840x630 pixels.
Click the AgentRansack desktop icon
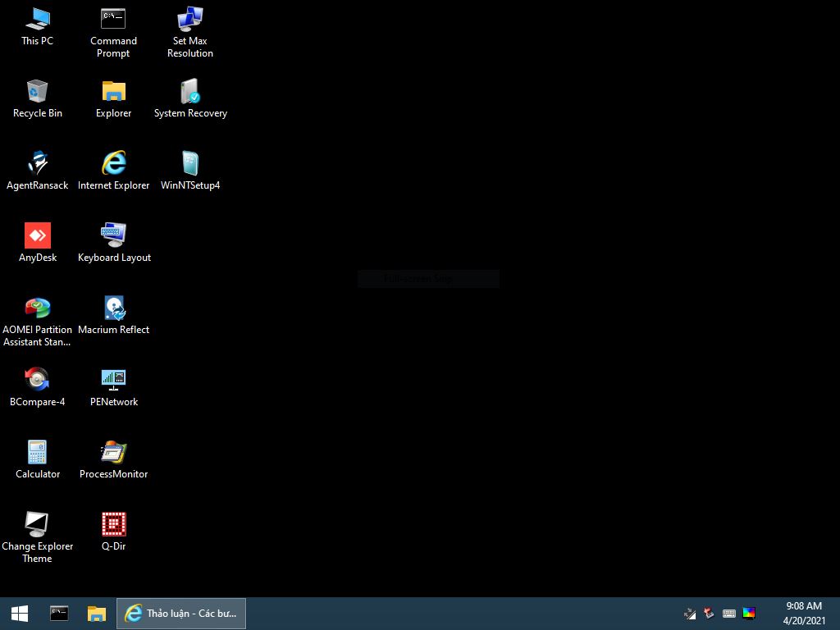click(38, 171)
